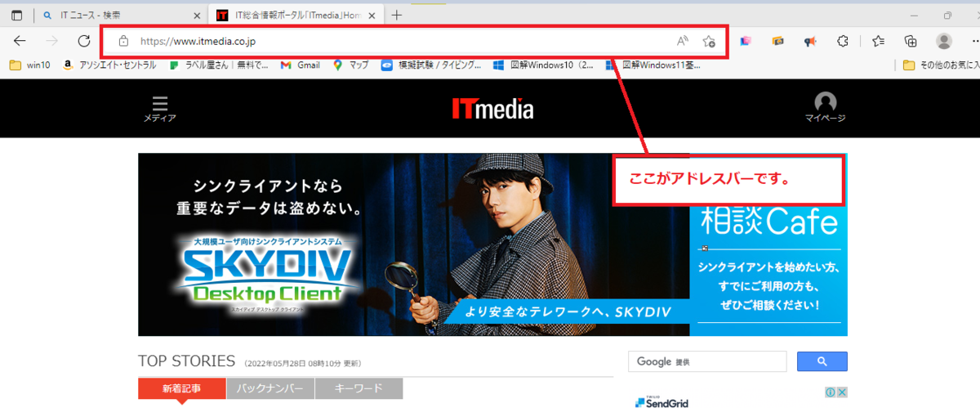Click the SKYDIV Desktop Client banner

413,244
